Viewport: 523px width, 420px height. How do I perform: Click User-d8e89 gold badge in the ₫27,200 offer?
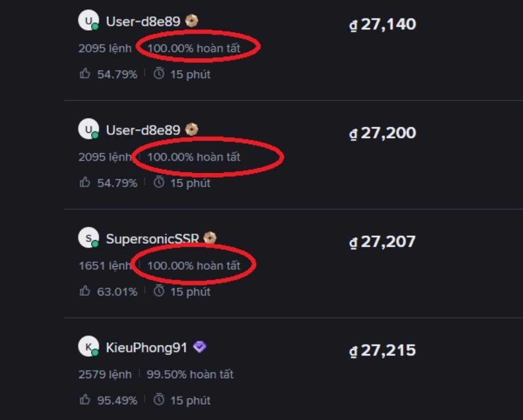(192, 130)
